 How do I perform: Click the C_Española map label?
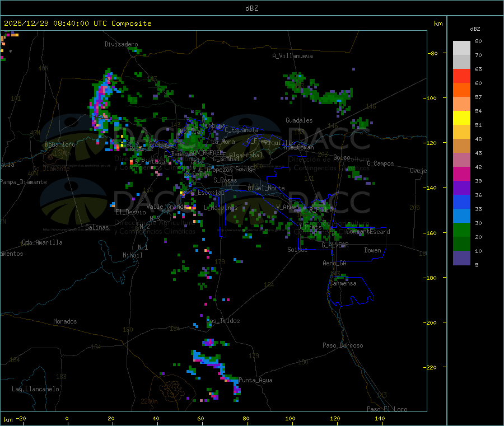click(x=242, y=130)
